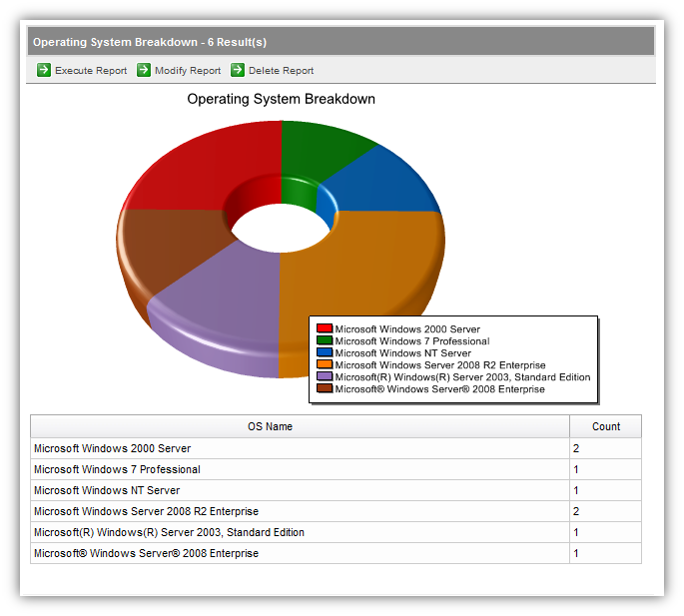Select the red donut chart slice
The height and width of the screenshot is (616, 684).
[x=201, y=170]
